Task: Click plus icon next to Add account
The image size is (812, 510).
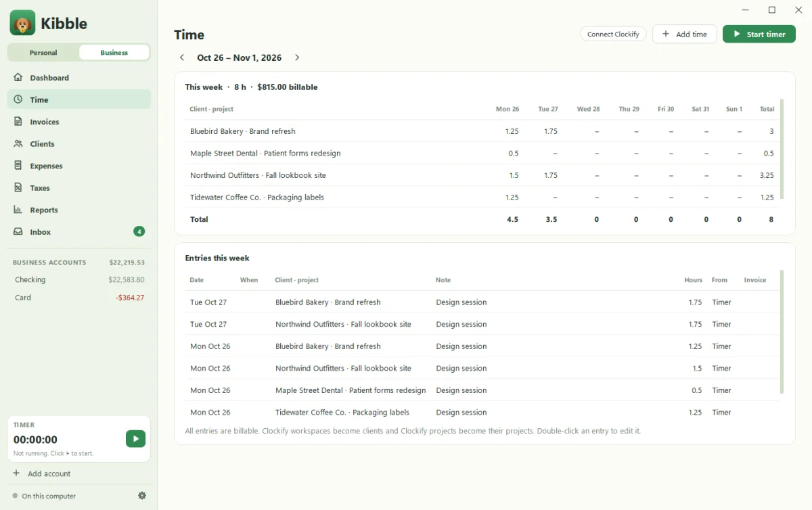Action: coord(16,473)
